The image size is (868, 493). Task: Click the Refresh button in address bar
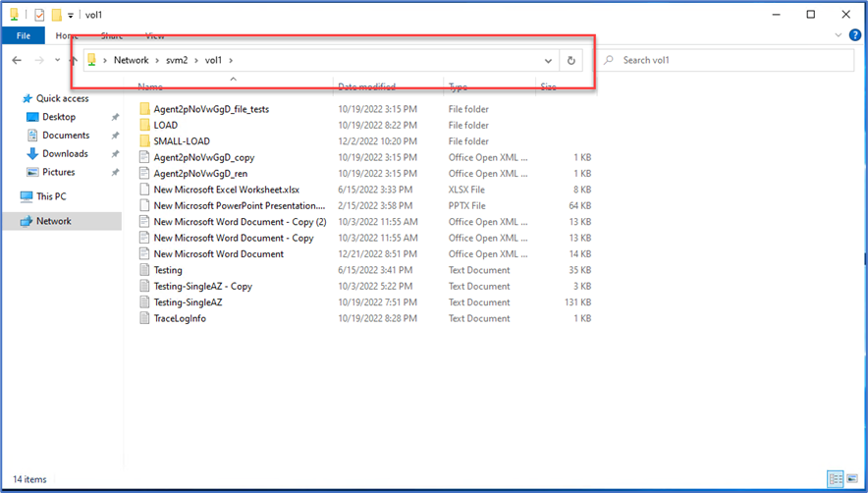571,60
